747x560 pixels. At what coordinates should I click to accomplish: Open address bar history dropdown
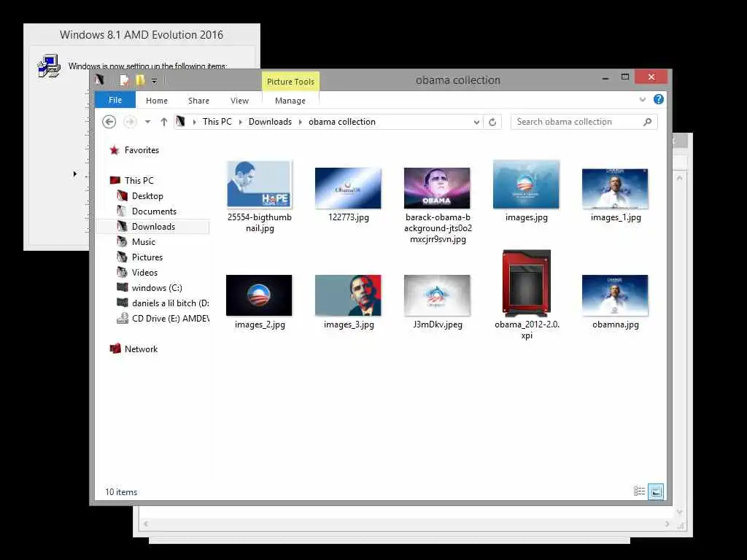click(476, 122)
